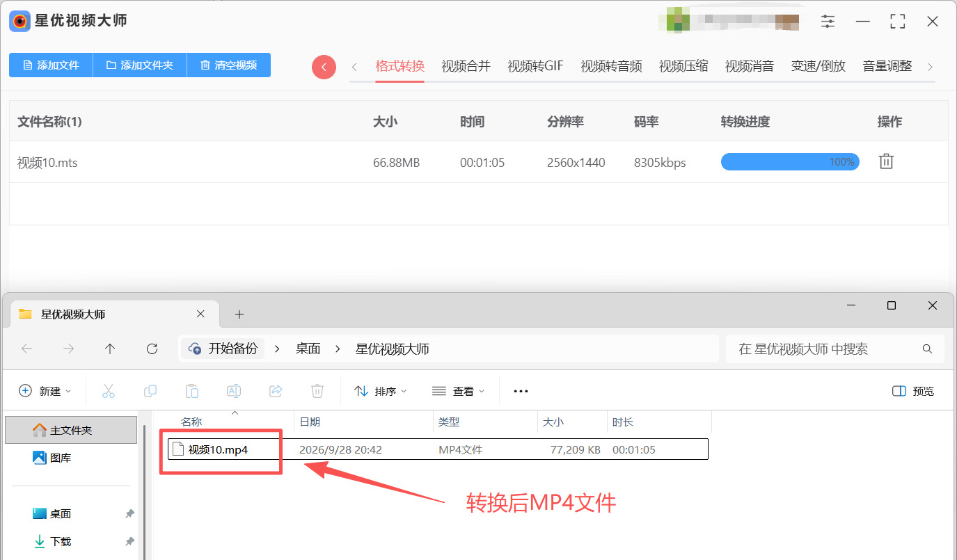Open the 排序 dropdown

click(381, 392)
